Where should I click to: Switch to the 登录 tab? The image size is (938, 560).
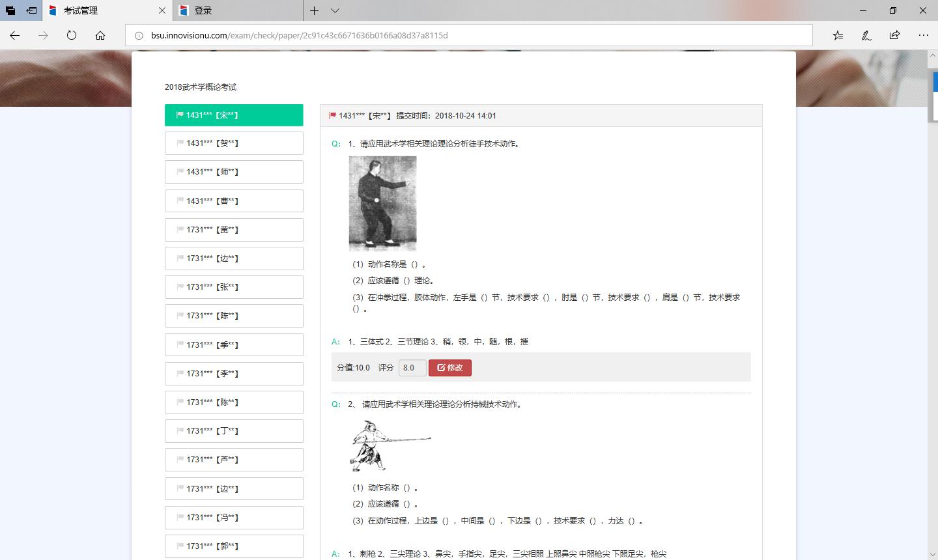[234, 10]
